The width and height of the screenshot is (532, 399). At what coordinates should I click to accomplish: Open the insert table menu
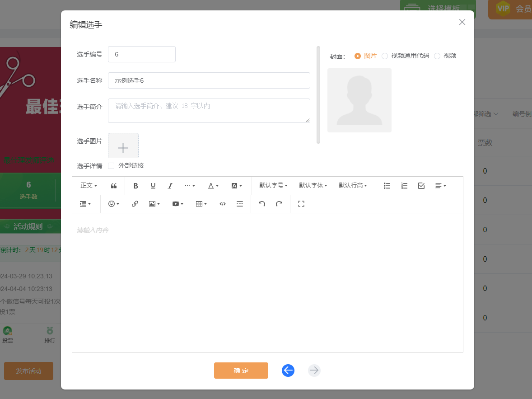coord(201,204)
